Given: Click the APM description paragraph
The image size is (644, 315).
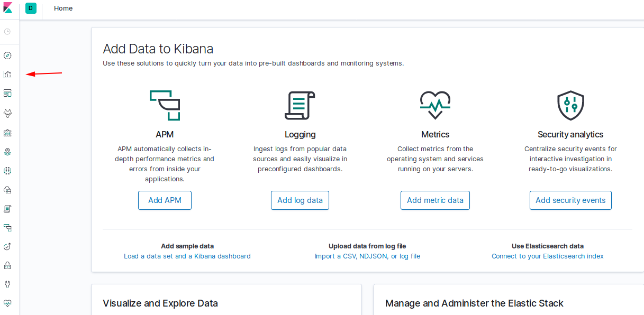Looking at the screenshot, I should [x=165, y=164].
